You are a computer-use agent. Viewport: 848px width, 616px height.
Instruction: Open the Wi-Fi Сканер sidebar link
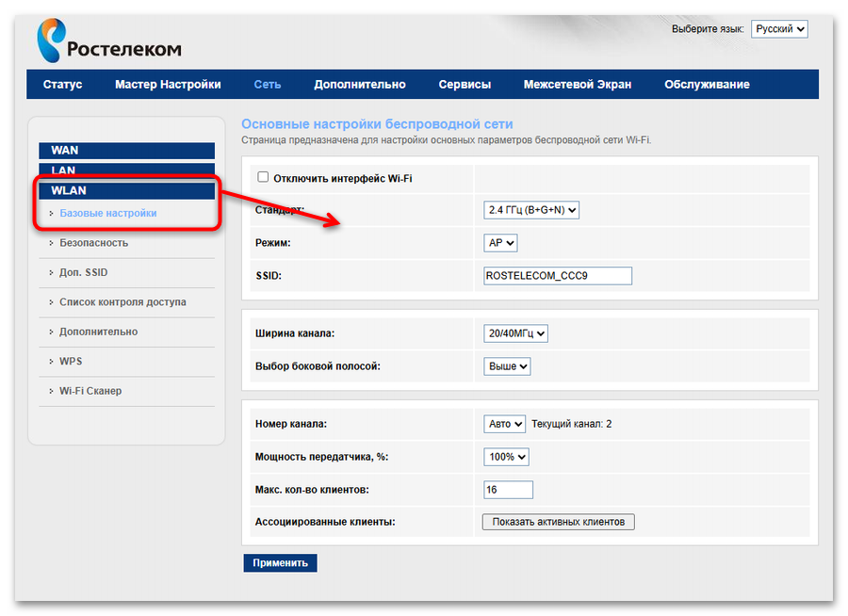pos(90,391)
